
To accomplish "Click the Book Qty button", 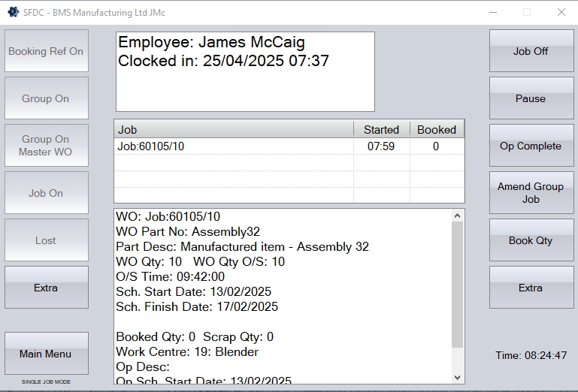I will point(531,240).
